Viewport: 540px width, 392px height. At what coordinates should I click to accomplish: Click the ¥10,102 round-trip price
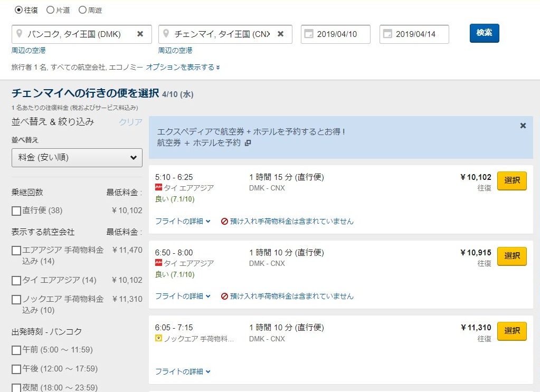click(476, 177)
